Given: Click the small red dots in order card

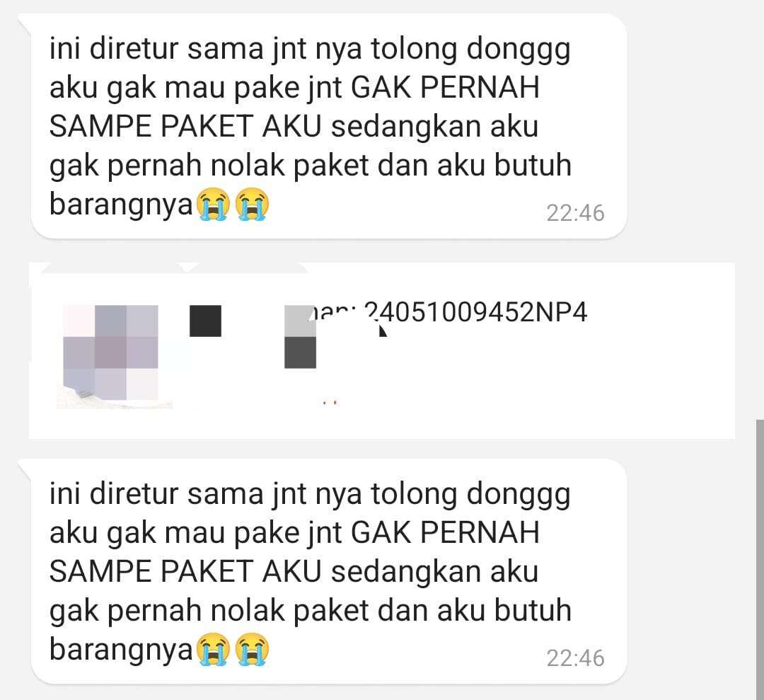Looking at the screenshot, I should 330,403.
